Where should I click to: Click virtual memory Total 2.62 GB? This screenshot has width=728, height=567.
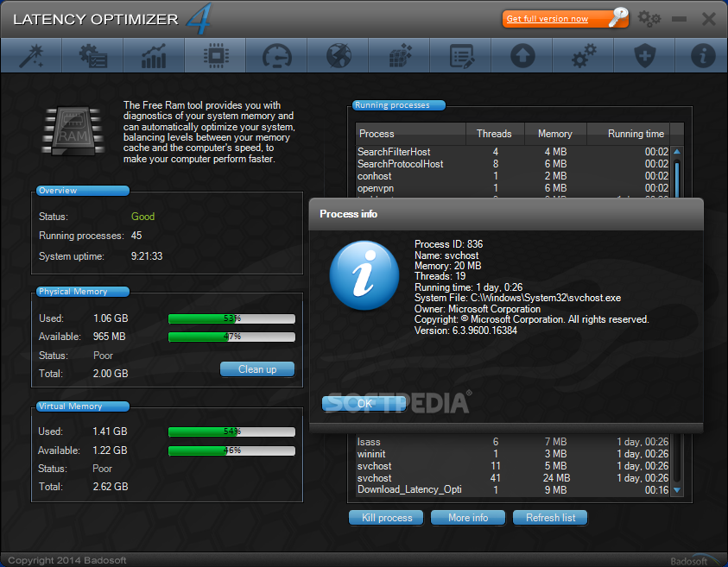[x=110, y=487]
